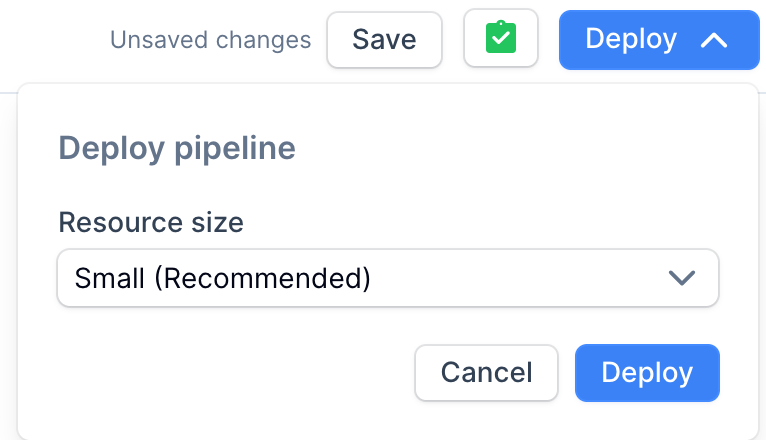The width and height of the screenshot is (766, 440).
Task: Click the Deploy pipeline heading
Action: [x=177, y=148]
